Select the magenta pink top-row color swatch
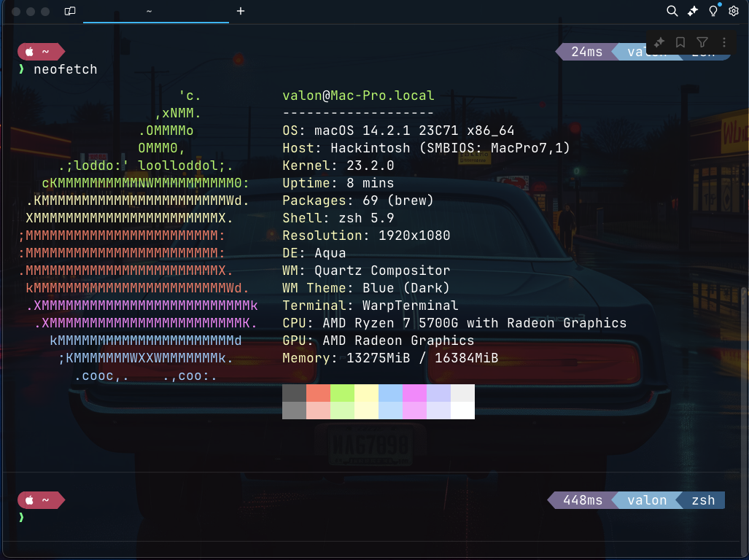The width and height of the screenshot is (749, 560). (x=415, y=393)
